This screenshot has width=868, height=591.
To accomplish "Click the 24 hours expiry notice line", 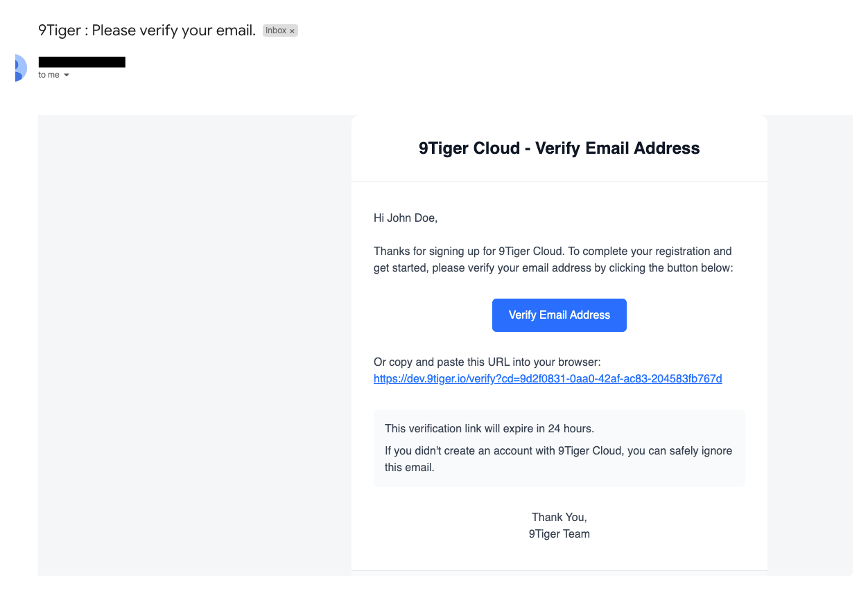I will [x=489, y=429].
